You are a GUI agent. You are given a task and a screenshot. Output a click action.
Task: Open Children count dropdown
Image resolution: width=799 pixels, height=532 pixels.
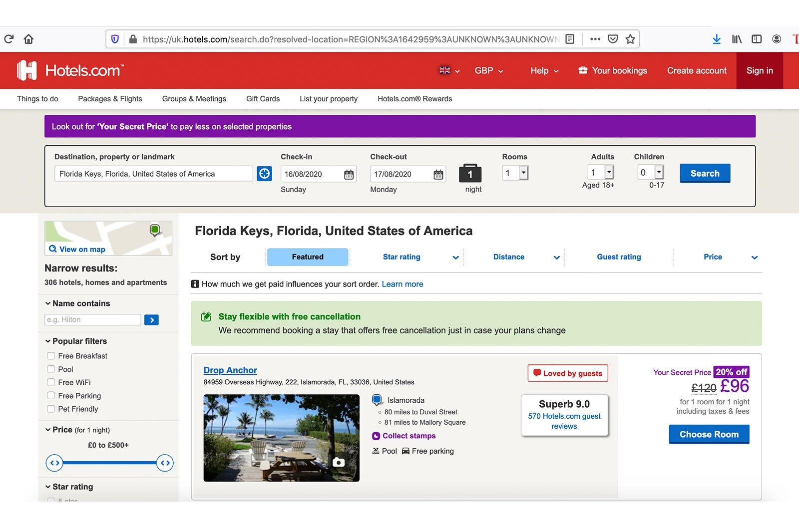click(x=651, y=172)
